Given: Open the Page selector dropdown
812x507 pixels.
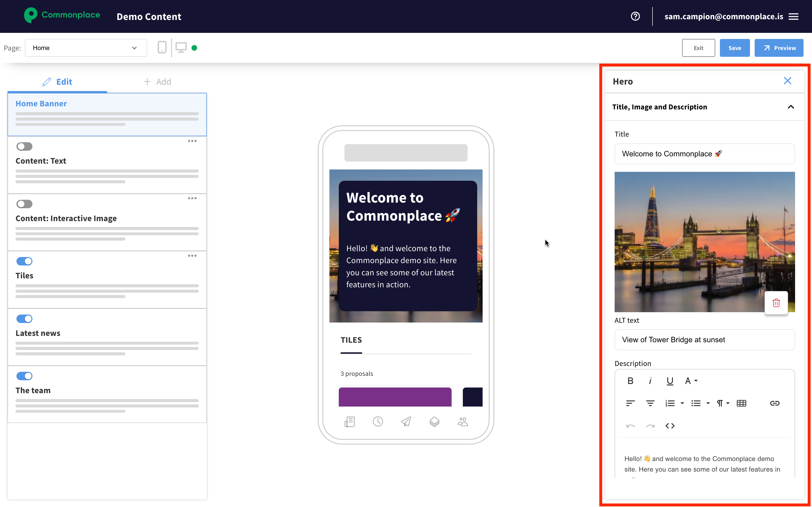Looking at the screenshot, I should tap(86, 48).
